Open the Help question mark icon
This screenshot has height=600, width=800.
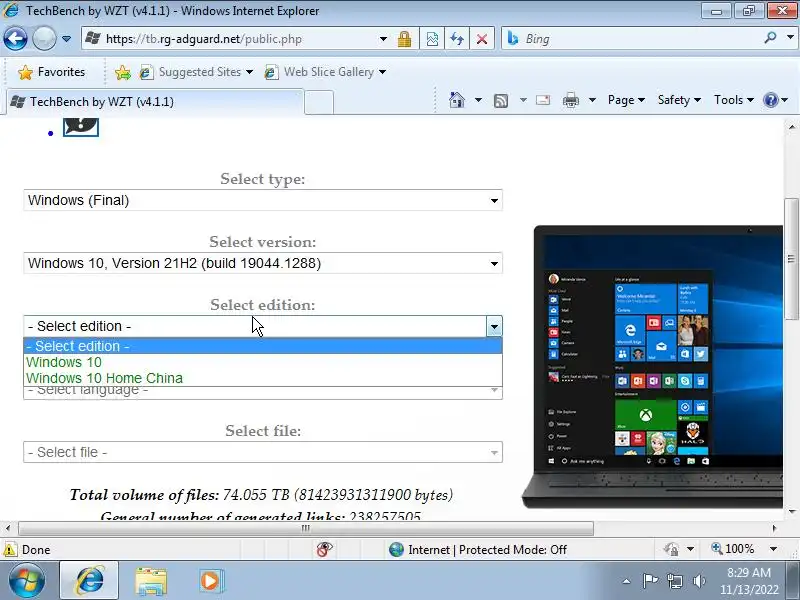point(770,100)
